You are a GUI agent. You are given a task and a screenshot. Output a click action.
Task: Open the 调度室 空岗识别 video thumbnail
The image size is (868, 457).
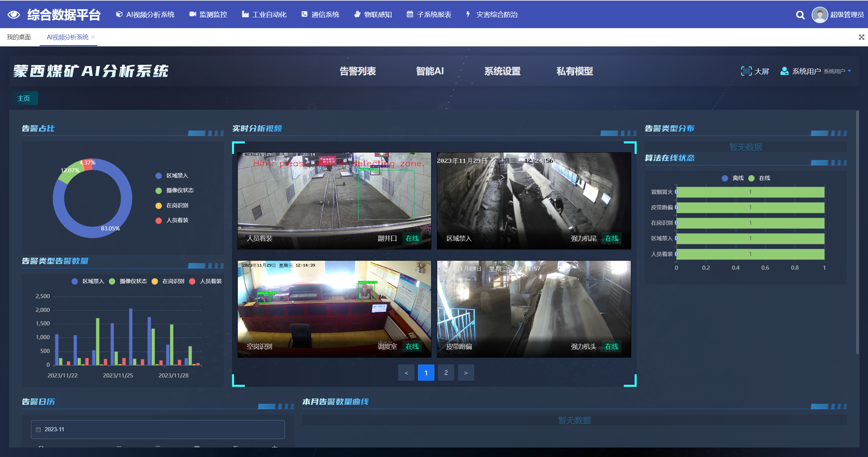pyautogui.click(x=334, y=309)
